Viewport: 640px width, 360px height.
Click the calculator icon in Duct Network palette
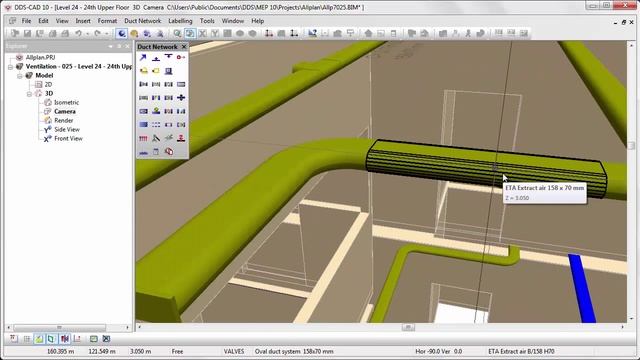tap(156, 152)
